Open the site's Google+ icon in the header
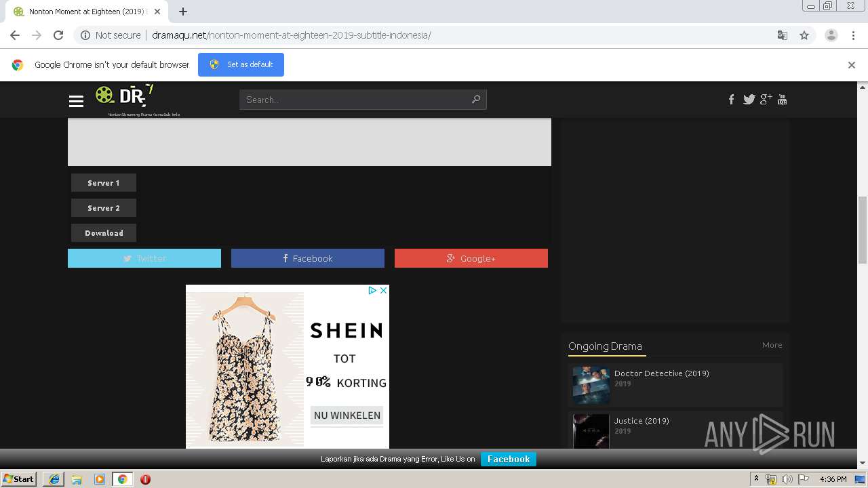 point(766,100)
